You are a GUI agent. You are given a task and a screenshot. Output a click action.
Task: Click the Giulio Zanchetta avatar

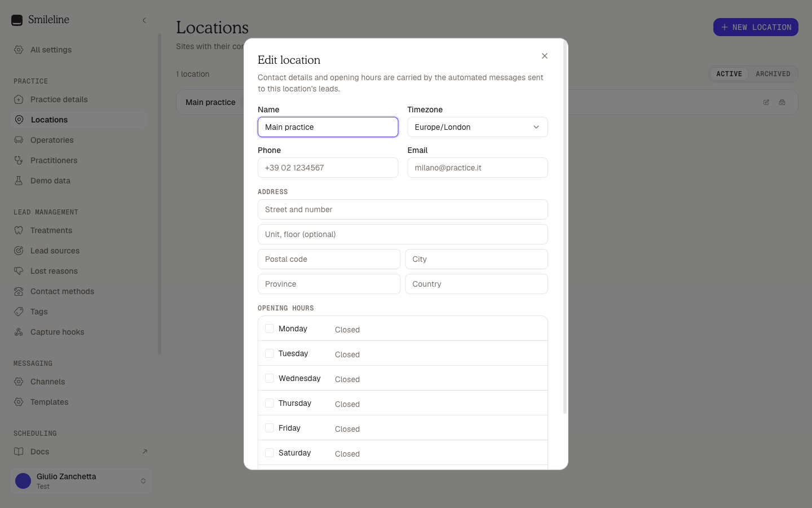23,481
